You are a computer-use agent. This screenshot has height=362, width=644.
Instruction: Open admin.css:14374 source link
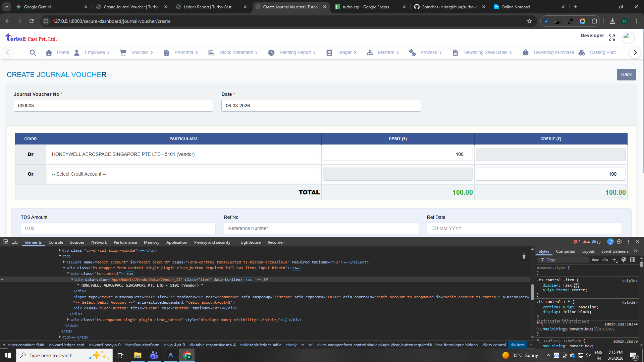pos(621,324)
